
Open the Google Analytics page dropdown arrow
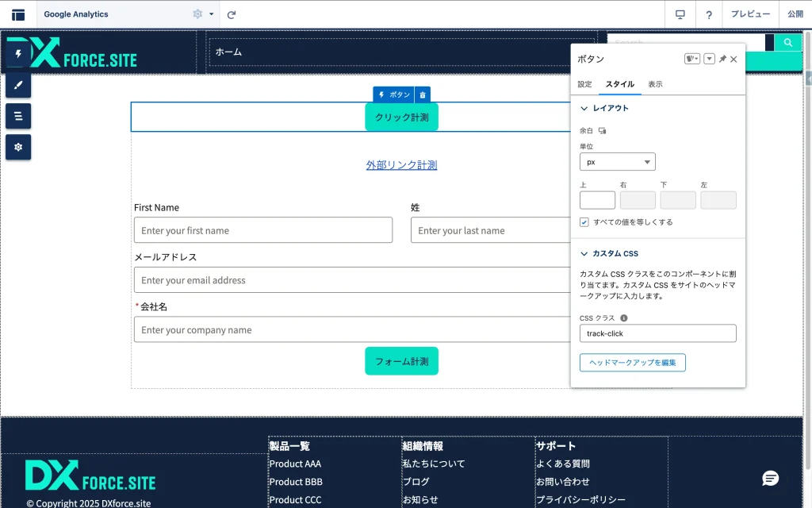click(212, 14)
